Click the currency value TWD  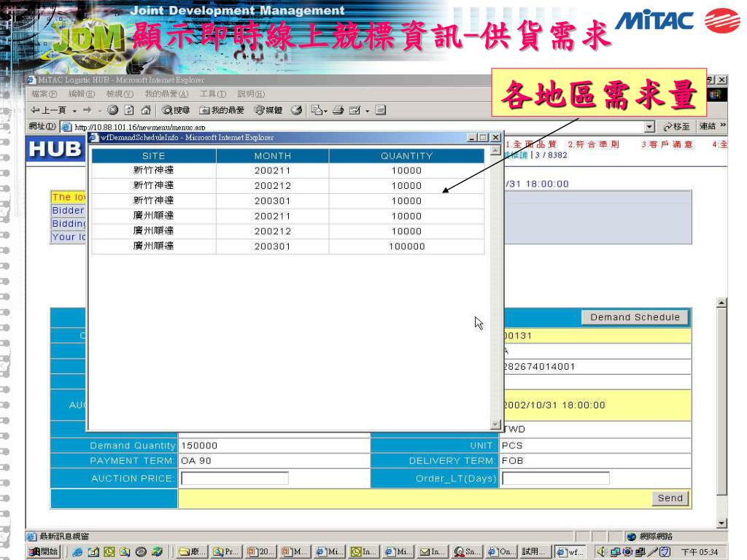(514, 429)
